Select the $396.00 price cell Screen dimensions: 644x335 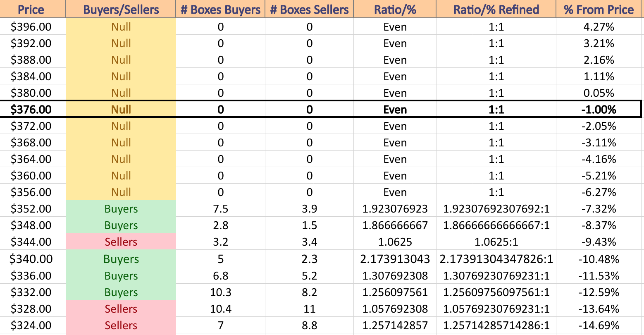[33, 27]
